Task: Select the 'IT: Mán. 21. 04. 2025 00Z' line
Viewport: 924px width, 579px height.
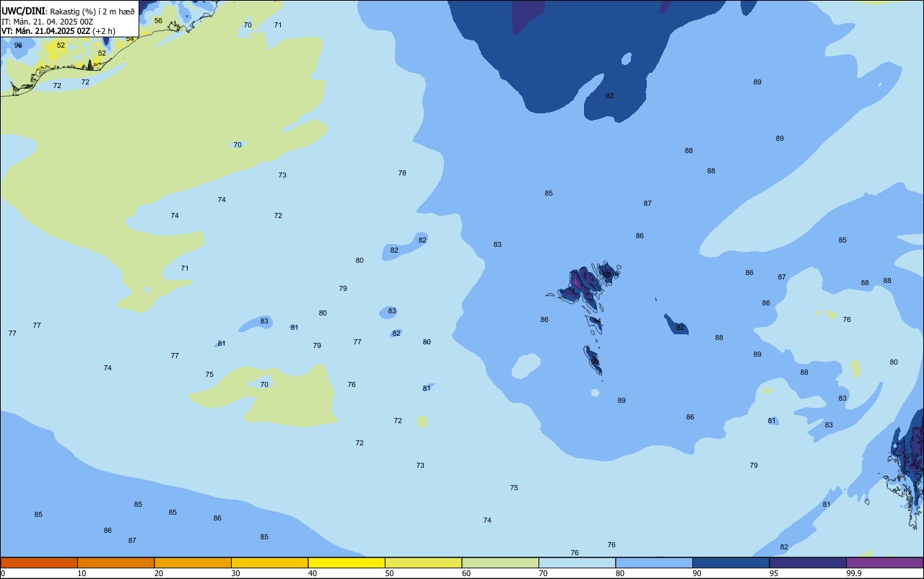Action: 47,22
